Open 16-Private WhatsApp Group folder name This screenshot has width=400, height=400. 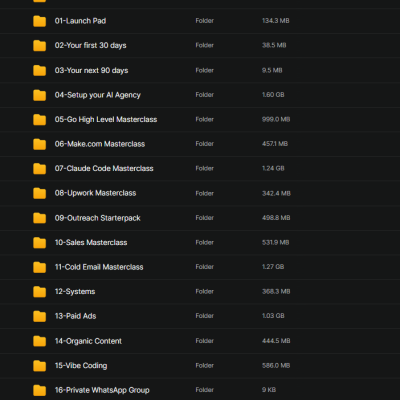click(102, 390)
